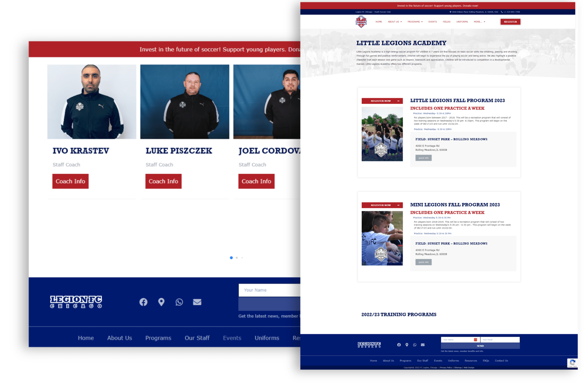Open Coach Info for Joel Cordova
The width and height of the screenshot is (588, 392).
coord(256,181)
